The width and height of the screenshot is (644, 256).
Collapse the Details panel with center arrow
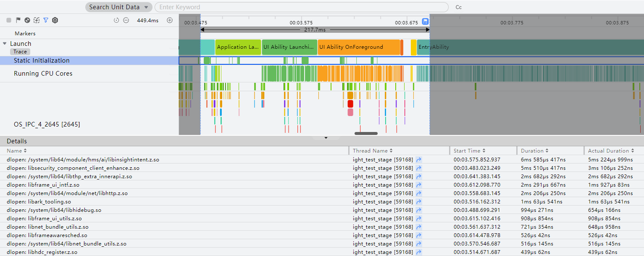(326, 138)
